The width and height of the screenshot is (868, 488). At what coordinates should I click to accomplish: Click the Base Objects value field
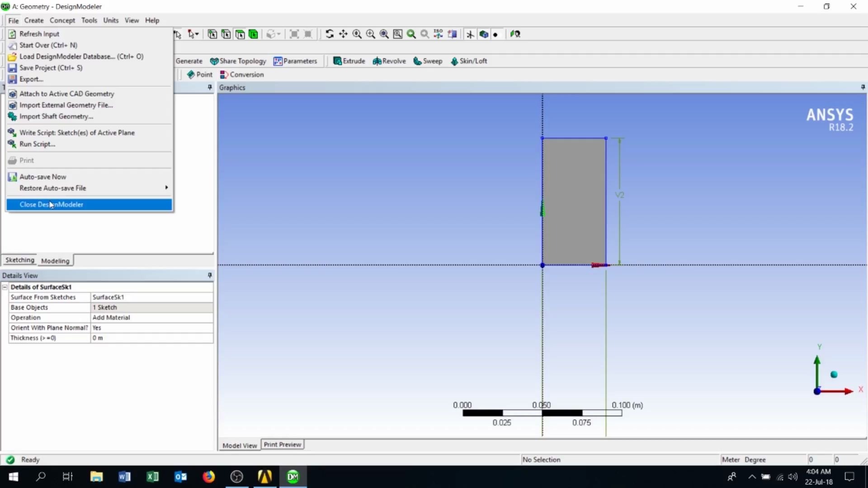point(151,307)
